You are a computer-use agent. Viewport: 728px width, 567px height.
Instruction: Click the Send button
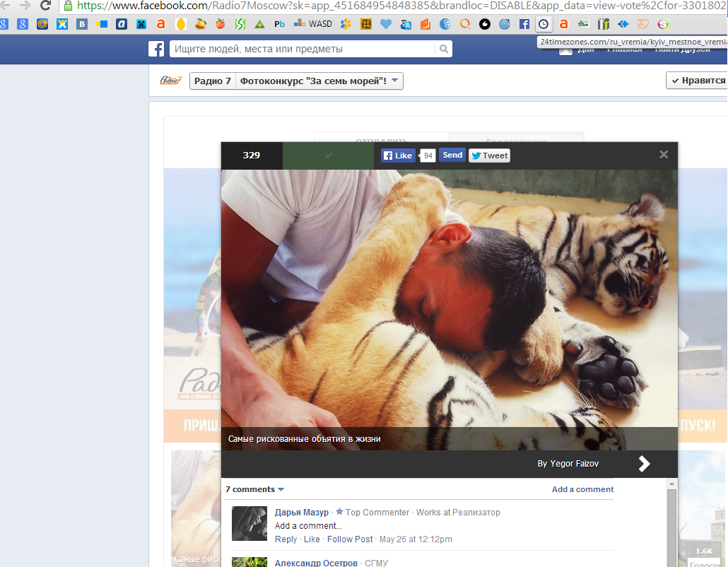tap(452, 155)
